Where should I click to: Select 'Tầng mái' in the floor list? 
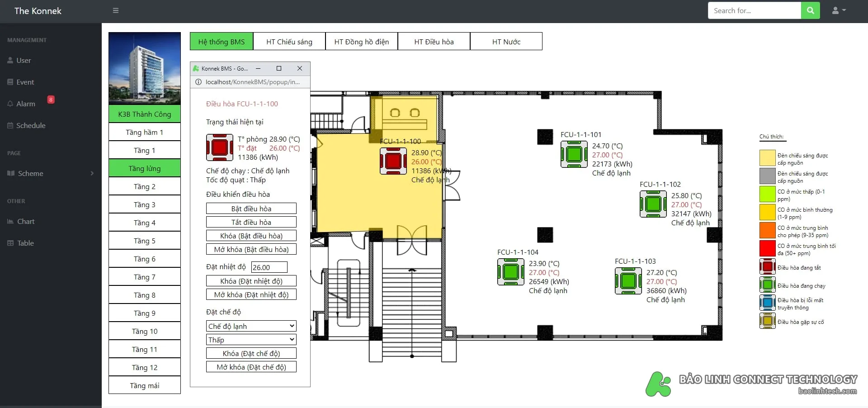(145, 385)
